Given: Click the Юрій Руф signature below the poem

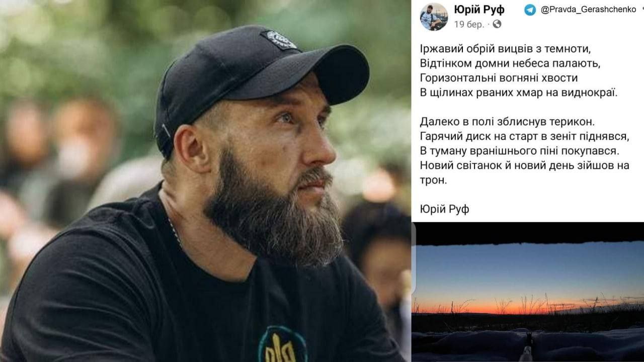Looking at the screenshot, I should click(x=444, y=209).
